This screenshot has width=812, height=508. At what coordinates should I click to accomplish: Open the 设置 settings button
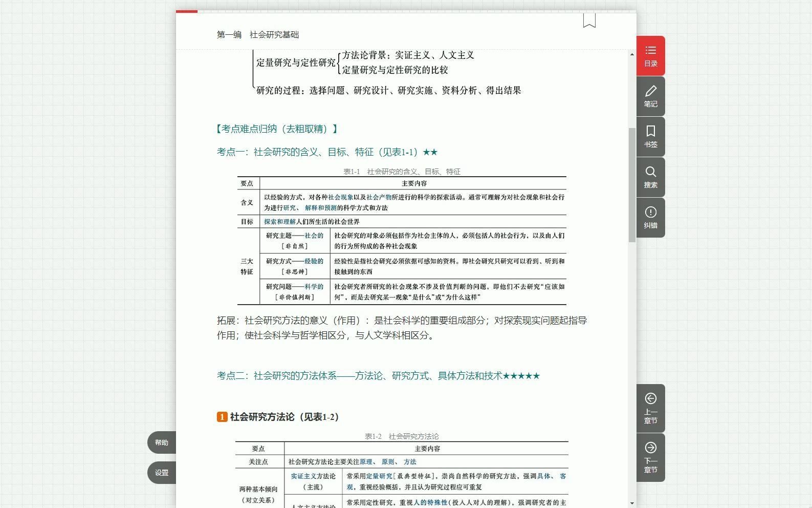pos(162,473)
